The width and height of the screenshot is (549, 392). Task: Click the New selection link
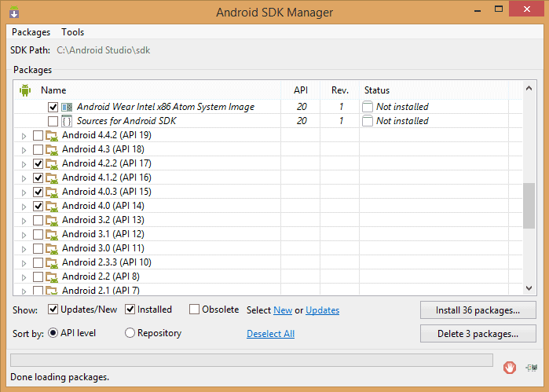click(x=283, y=310)
